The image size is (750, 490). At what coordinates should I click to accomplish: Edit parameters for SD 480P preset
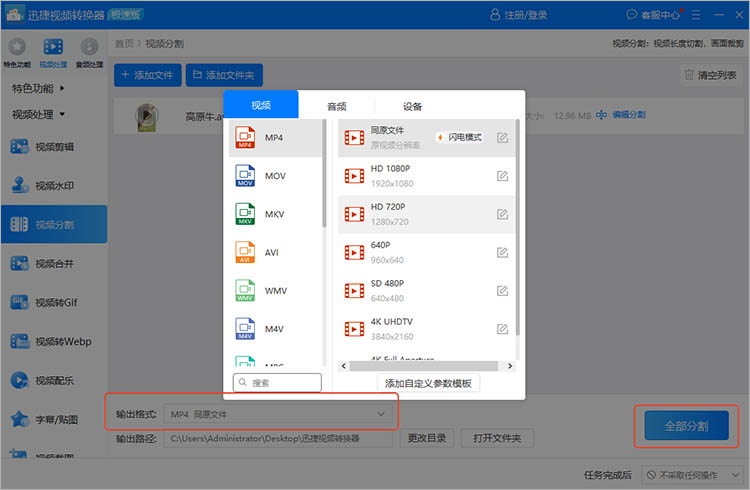(x=502, y=291)
